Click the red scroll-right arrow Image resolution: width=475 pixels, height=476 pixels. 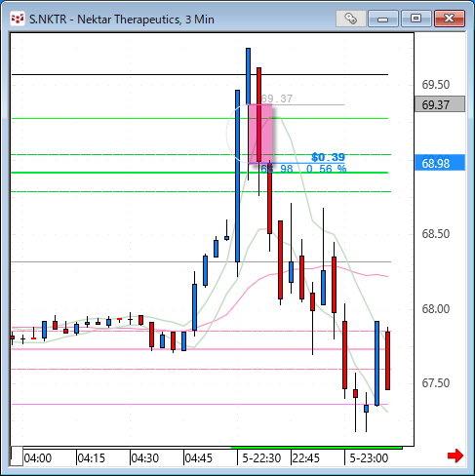[x=455, y=456]
